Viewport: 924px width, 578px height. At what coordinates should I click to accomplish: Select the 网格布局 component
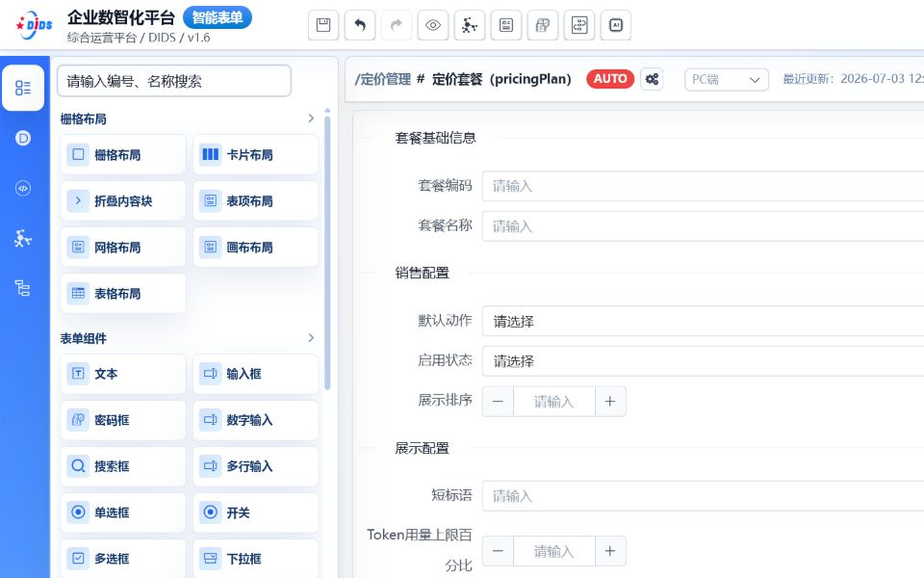point(123,247)
